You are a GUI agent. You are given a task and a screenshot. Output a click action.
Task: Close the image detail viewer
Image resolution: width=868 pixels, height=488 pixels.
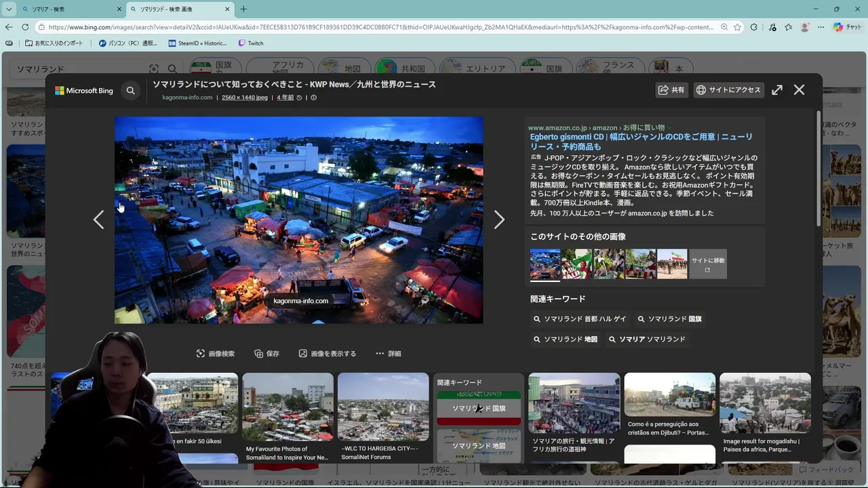[x=800, y=89]
